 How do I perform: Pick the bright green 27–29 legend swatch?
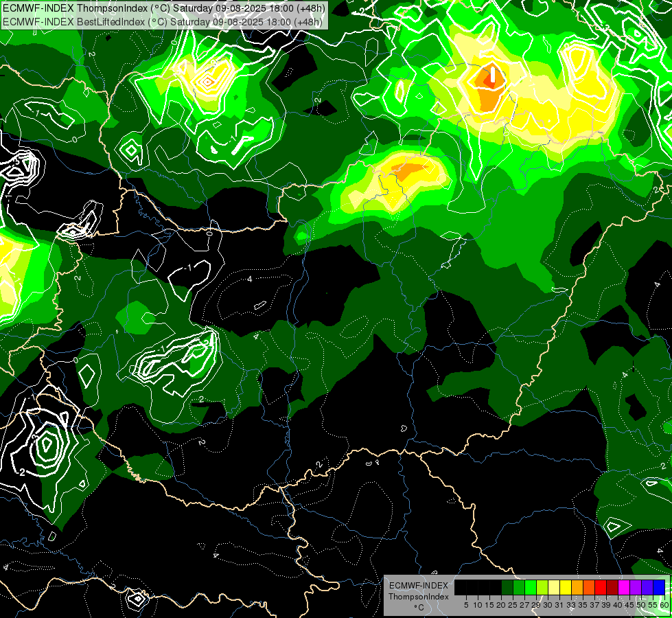[531, 587]
